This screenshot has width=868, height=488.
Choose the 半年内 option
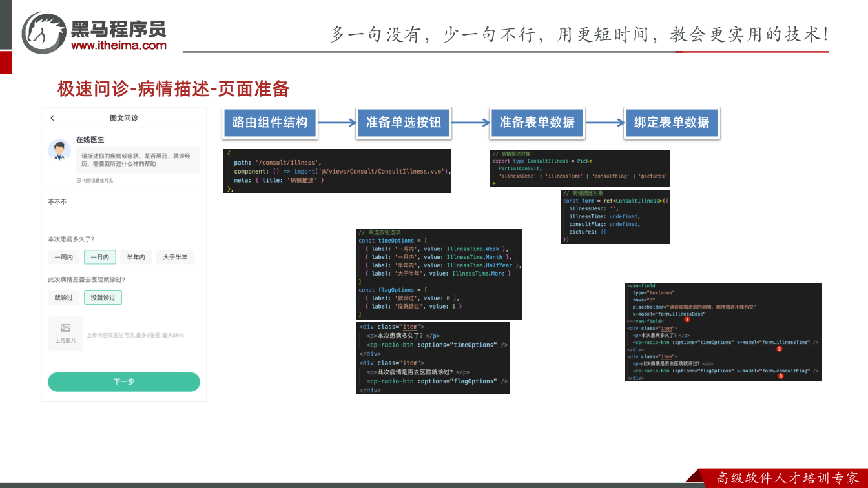[x=136, y=258]
